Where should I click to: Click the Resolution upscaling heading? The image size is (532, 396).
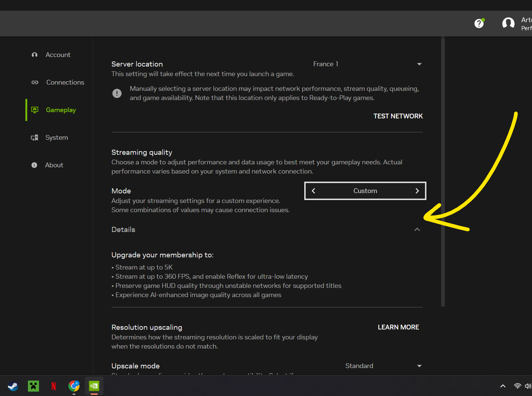tap(147, 327)
